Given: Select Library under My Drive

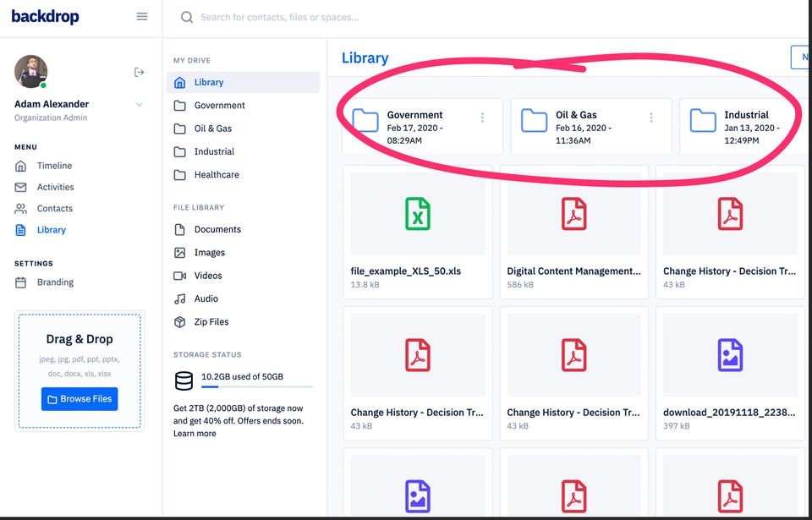Looking at the screenshot, I should point(244,82).
